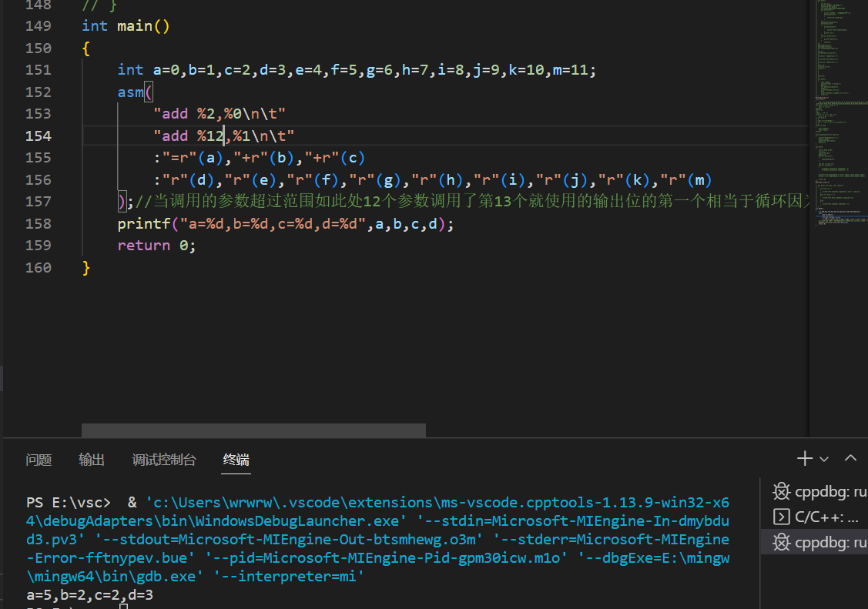
Task: Click 'return 0;' on line 159
Action: (156, 246)
